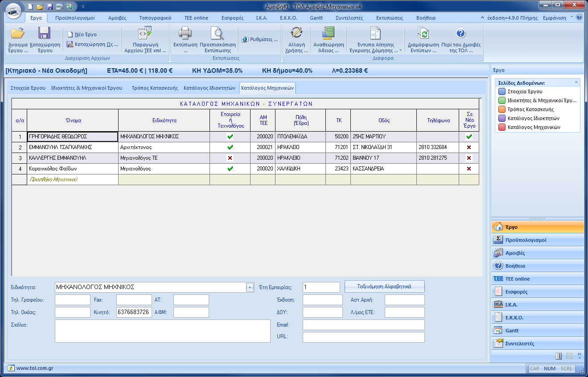
Task: Select phone cell 2810 281275
Action: (438, 158)
